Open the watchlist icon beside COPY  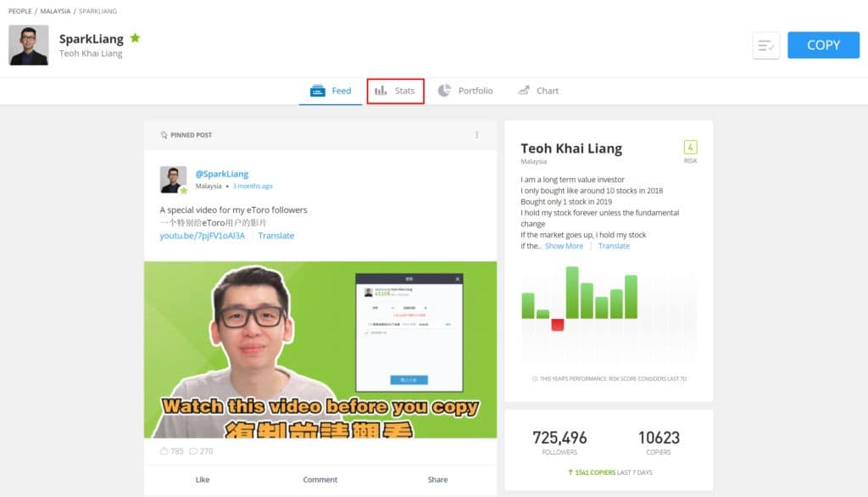pyautogui.click(x=766, y=46)
